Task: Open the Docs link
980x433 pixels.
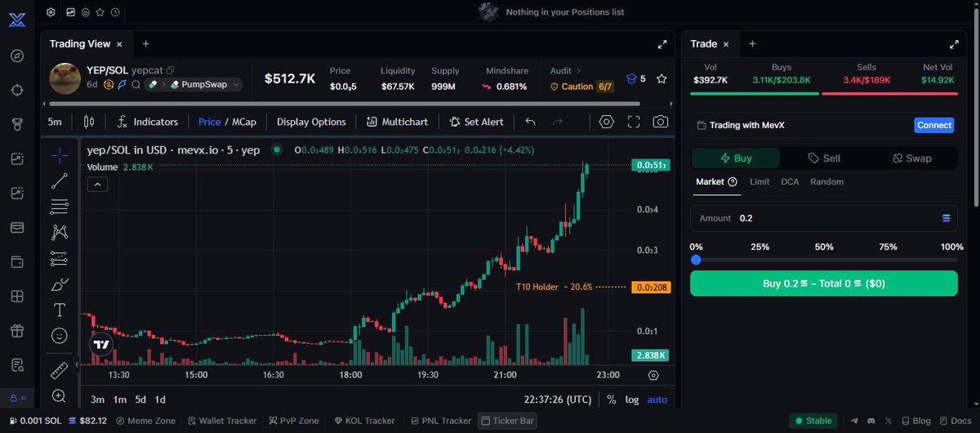Action: click(954, 421)
